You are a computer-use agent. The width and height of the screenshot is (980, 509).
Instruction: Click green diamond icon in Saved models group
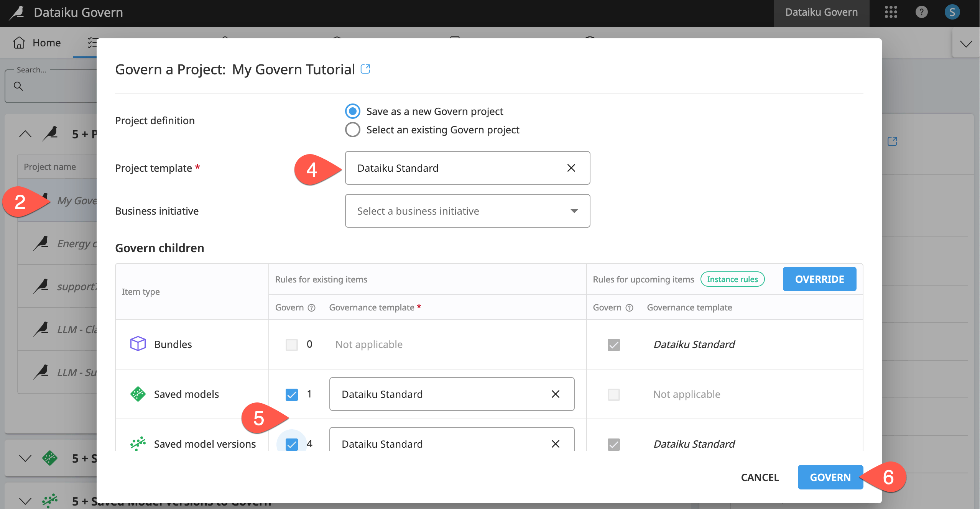tap(50, 458)
